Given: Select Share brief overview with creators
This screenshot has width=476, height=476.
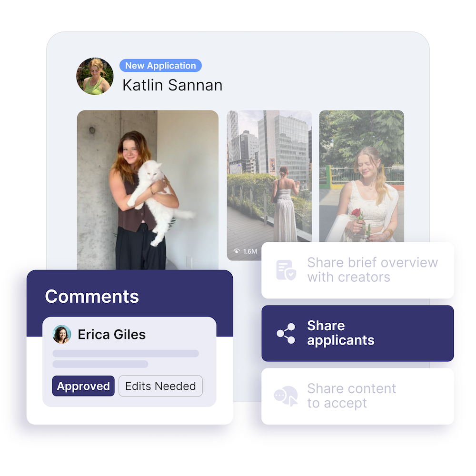Looking at the screenshot, I should pyautogui.click(x=357, y=270).
